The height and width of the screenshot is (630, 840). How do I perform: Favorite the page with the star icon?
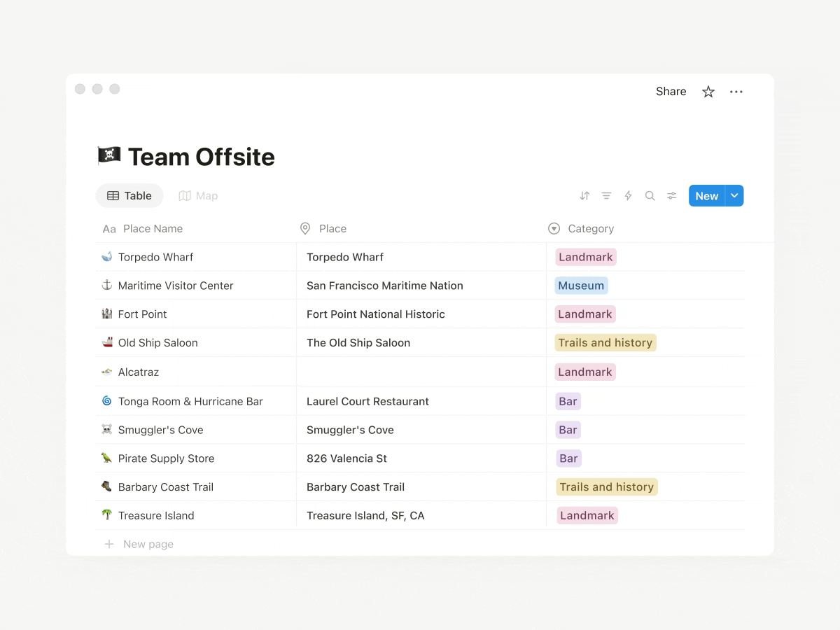[x=708, y=92]
